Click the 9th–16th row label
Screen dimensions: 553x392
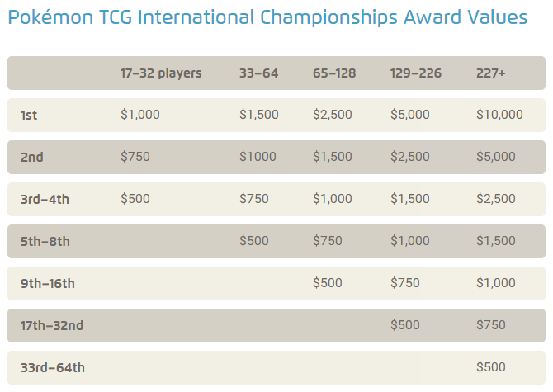(48, 283)
